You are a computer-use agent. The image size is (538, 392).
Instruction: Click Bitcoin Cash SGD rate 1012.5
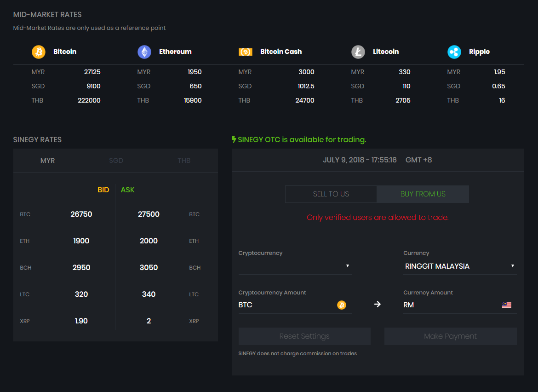(x=306, y=86)
